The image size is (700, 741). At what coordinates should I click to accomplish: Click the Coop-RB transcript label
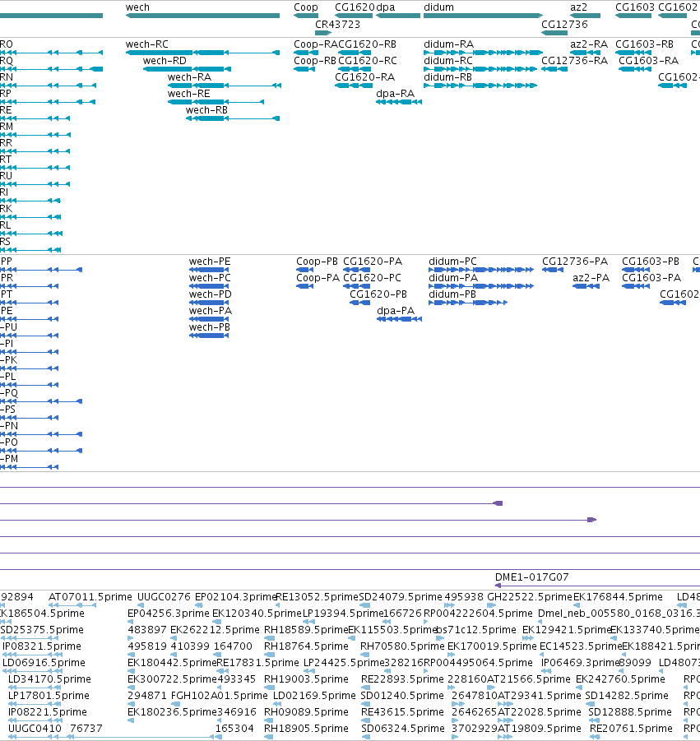tap(315, 61)
